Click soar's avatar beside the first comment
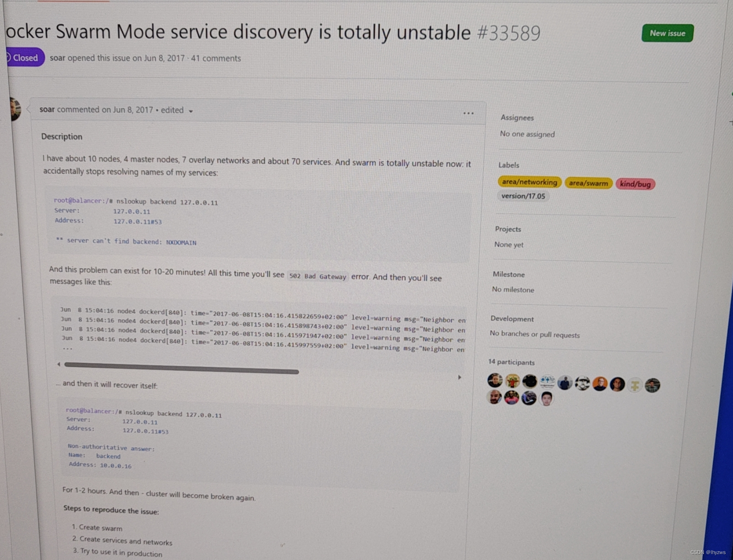This screenshot has width=733, height=560. click(15, 109)
